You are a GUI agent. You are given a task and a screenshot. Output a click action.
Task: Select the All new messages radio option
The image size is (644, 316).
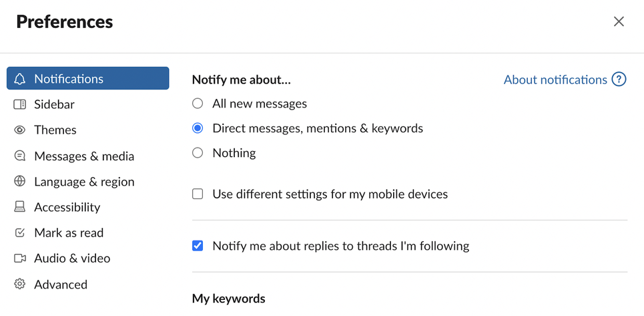(198, 104)
